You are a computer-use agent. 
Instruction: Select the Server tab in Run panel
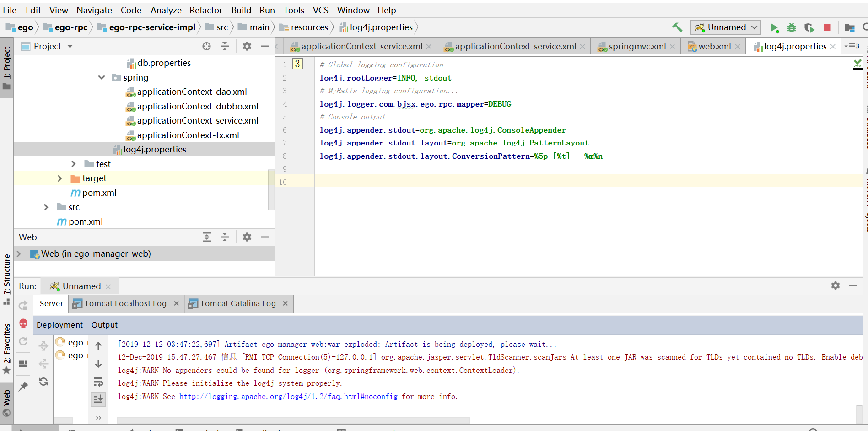point(51,303)
